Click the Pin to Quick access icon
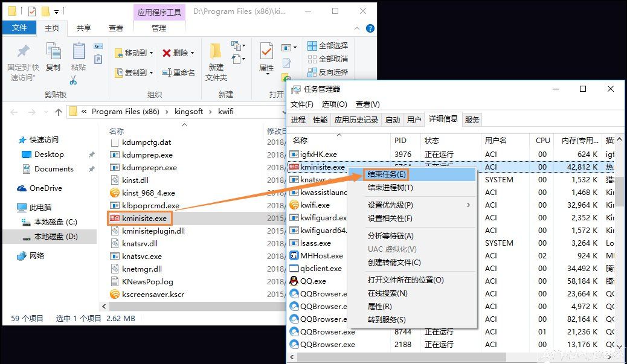Image resolution: width=627 pixels, height=364 pixels. 23,51
